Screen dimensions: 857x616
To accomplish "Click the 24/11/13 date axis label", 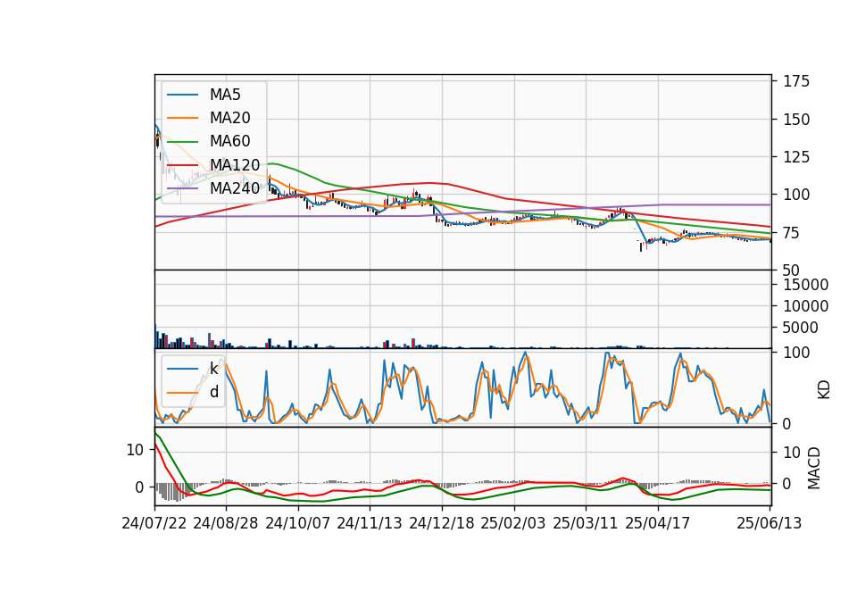I will click(x=370, y=523).
